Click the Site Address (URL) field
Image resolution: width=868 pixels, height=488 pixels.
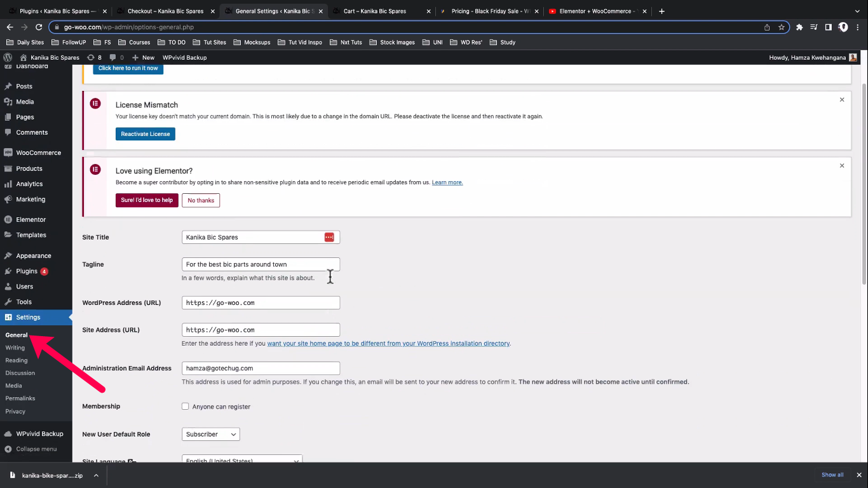click(261, 330)
